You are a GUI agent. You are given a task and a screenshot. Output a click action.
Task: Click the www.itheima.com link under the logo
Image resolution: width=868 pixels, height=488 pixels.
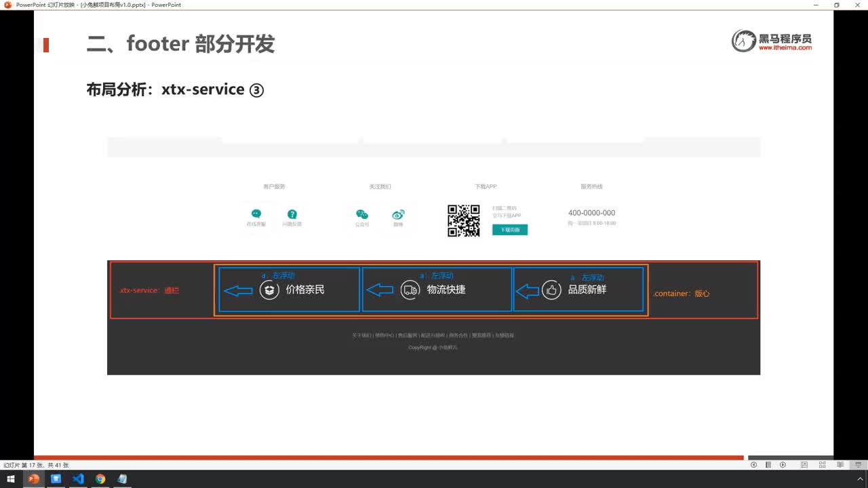click(x=785, y=48)
